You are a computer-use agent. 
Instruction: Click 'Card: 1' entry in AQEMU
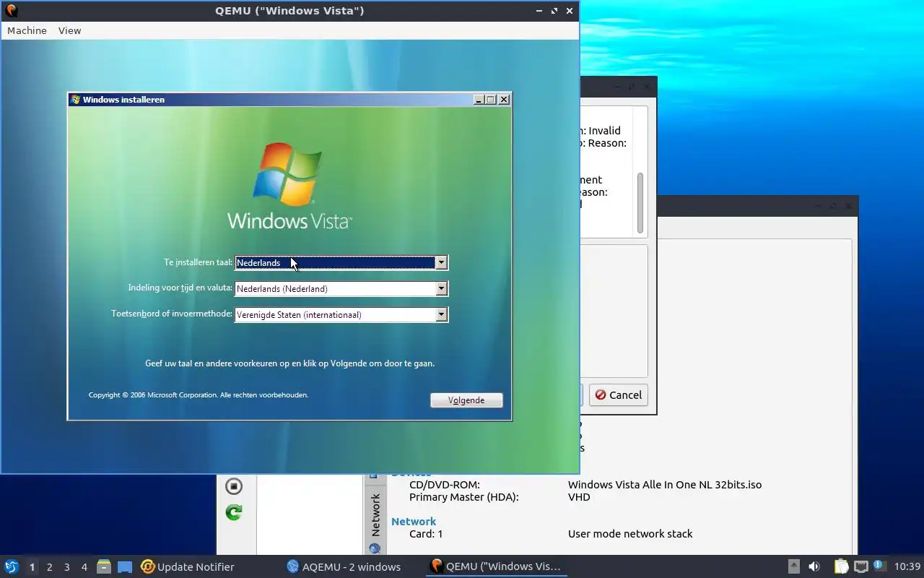(426, 534)
